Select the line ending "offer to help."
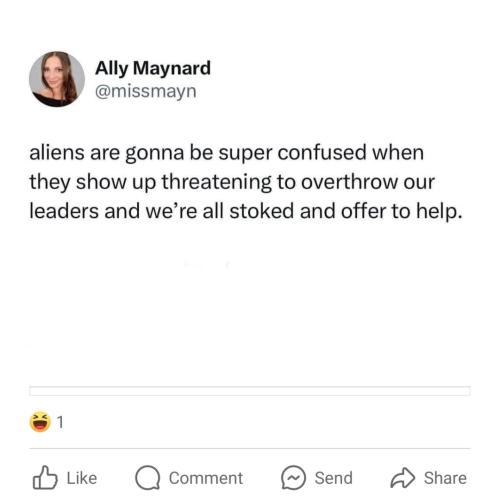 click(x=246, y=212)
